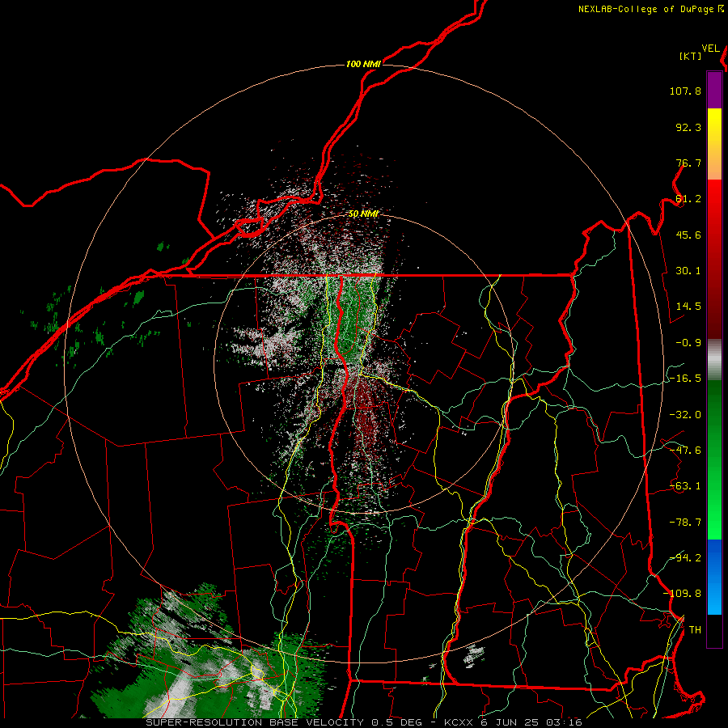Click the 45.6 velocity scale value
Image resolution: width=728 pixels, height=728 pixels.
tap(688, 235)
